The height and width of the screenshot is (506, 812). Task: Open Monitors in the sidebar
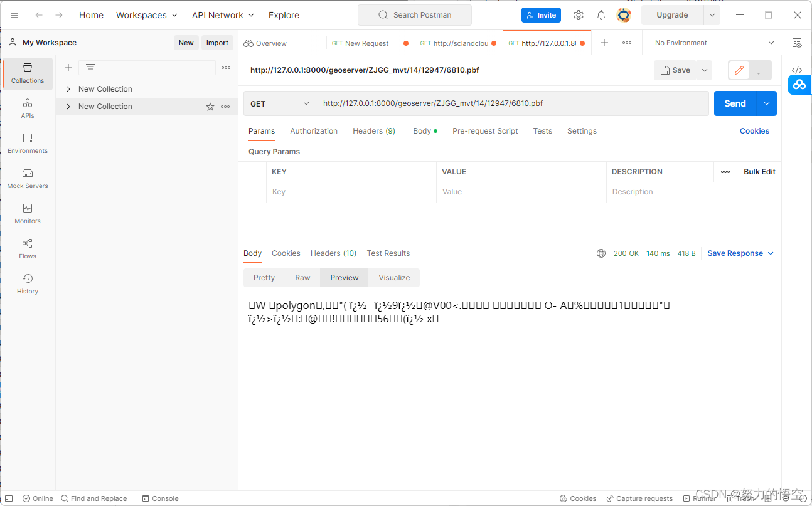click(28, 214)
